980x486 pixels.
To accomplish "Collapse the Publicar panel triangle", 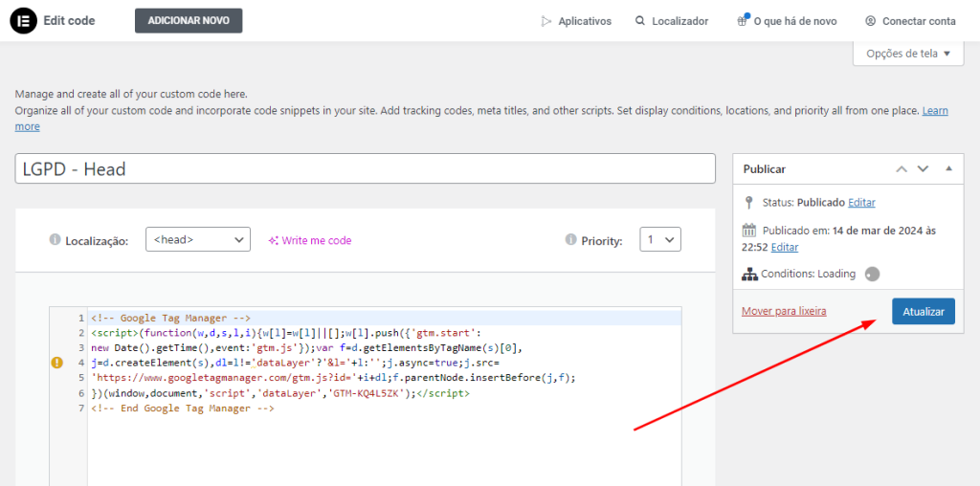I will 948,168.
